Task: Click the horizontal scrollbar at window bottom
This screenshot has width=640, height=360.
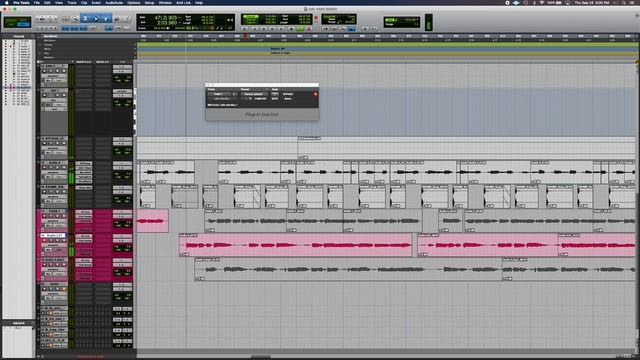Action: tap(260, 356)
